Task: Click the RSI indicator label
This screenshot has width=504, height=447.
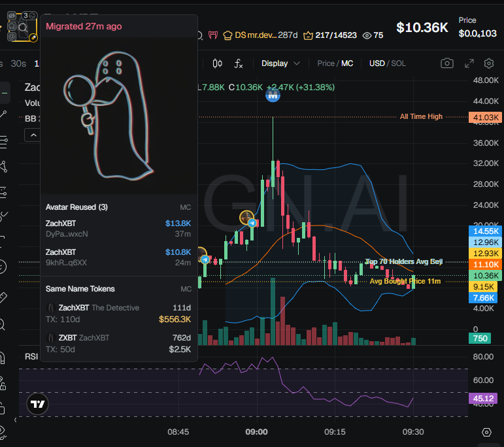Action: tap(31, 356)
